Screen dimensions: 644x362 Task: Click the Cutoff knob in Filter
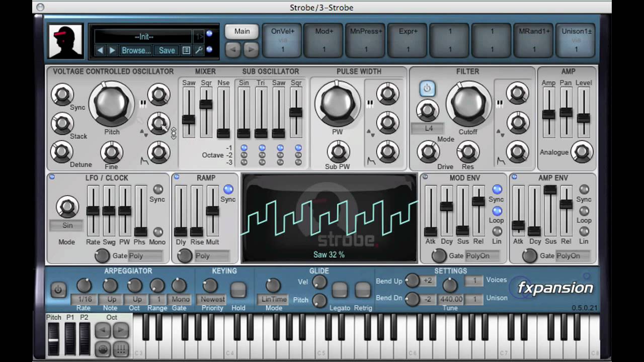[468, 103]
